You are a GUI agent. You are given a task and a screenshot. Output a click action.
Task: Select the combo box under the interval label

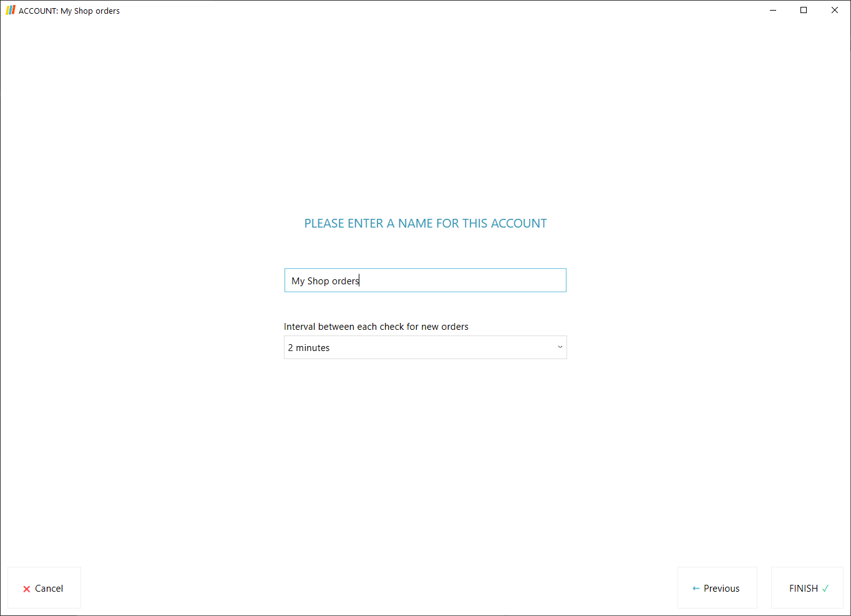click(425, 347)
